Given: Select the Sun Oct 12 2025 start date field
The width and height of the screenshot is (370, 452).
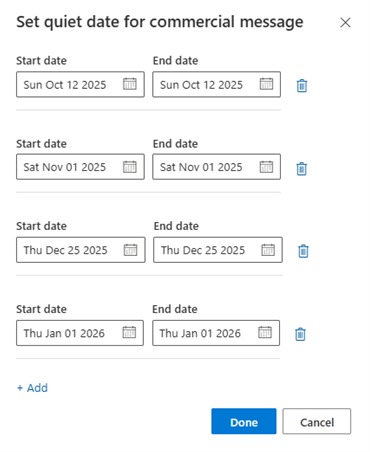Looking at the screenshot, I should coord(80,84).
